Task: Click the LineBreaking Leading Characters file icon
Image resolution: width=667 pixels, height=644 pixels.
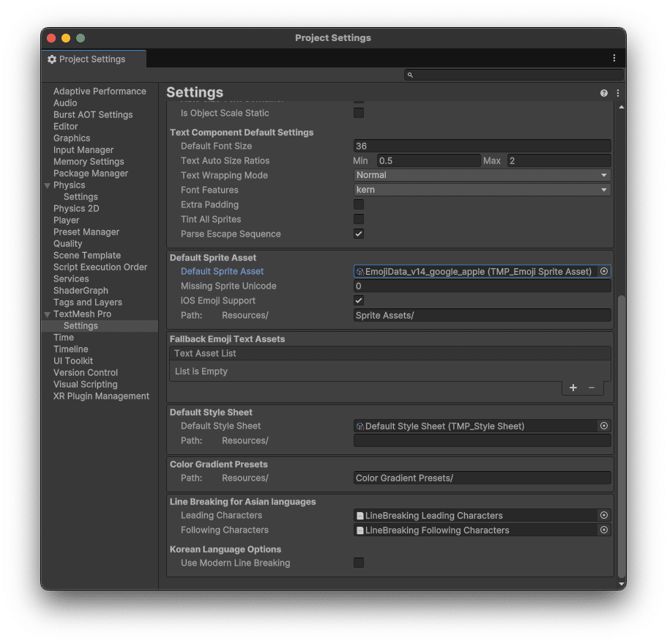Action: [x=360, y=516]
